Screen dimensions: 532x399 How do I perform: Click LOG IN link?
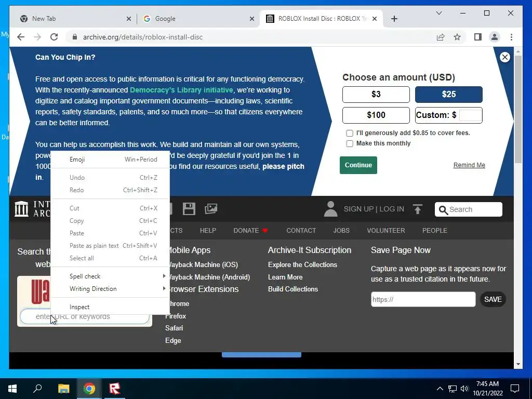click(392, 209)
